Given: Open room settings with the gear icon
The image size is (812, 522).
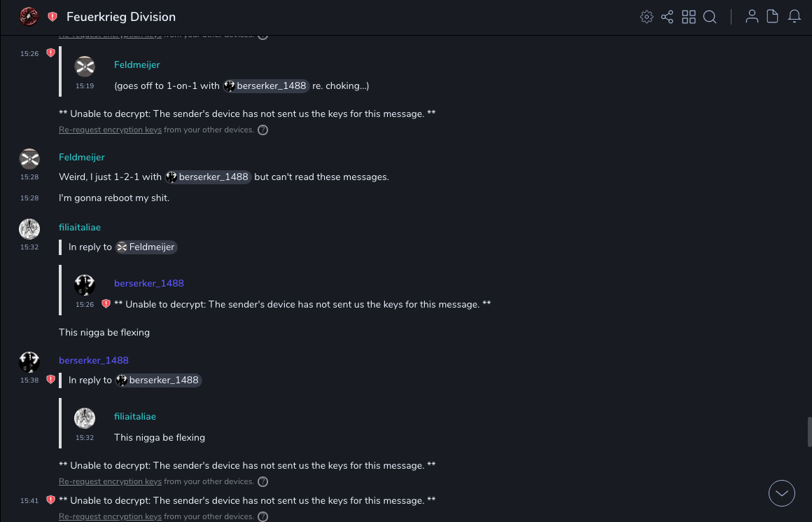Looking at the screenshot, I should [x=647, y=17].
